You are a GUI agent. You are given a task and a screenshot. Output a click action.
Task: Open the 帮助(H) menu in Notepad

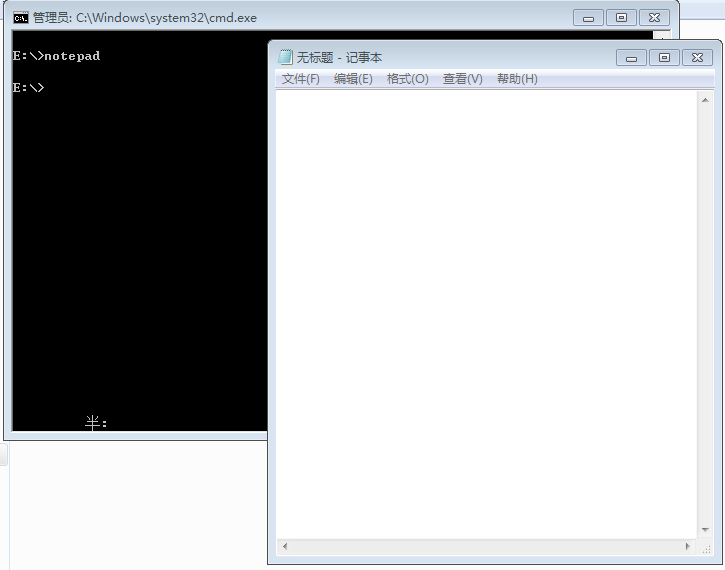click(x=517, y=79)
